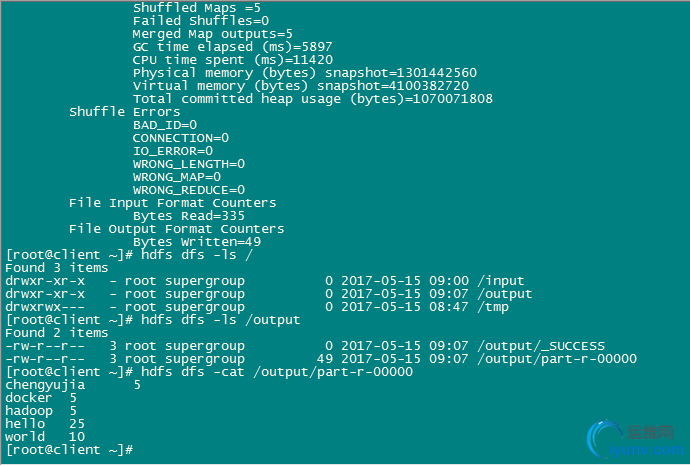Click the 'File Input Format Counters' heading

[x=172, y=203]
